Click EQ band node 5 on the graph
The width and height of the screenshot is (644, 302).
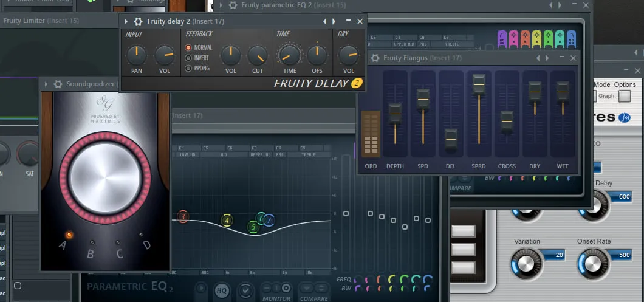[x=253, y=227]
